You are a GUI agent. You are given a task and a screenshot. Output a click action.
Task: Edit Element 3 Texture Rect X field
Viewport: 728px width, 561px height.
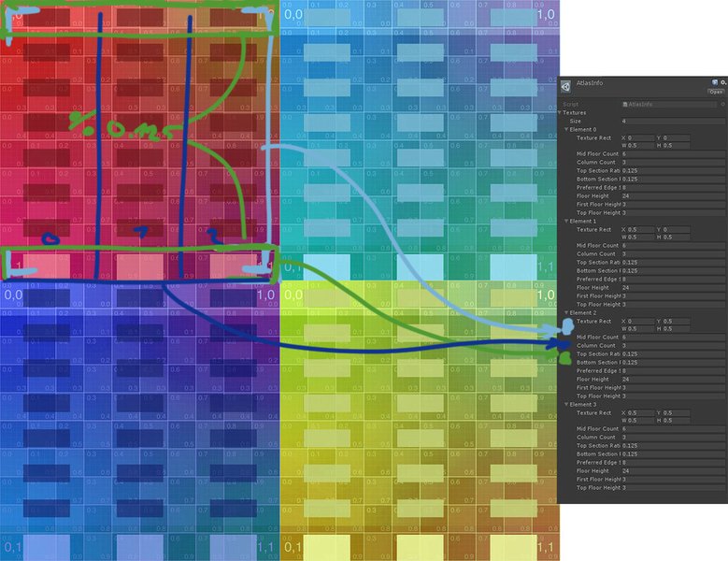pyautogui.click(x=641, y=413)
